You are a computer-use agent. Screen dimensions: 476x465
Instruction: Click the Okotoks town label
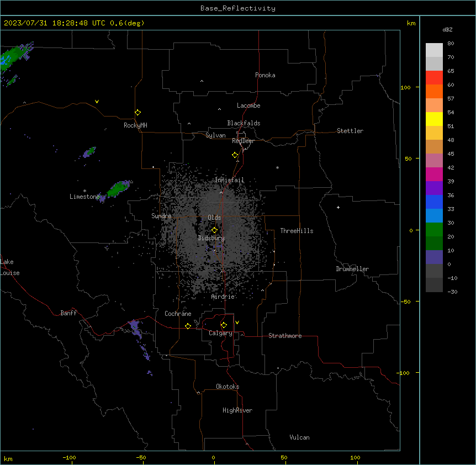coord(228,387)
